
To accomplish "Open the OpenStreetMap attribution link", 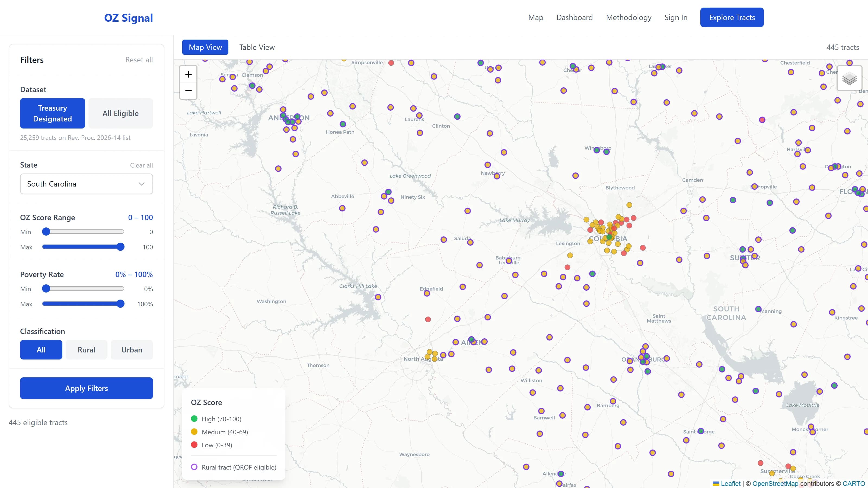I will pyautogui.click(x=775, y=484).
